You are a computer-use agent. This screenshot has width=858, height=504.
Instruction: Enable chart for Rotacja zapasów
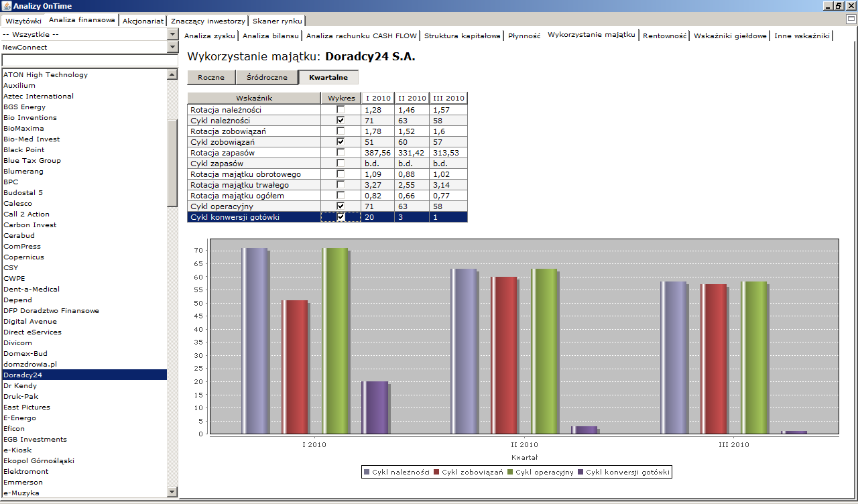[341, 153]
